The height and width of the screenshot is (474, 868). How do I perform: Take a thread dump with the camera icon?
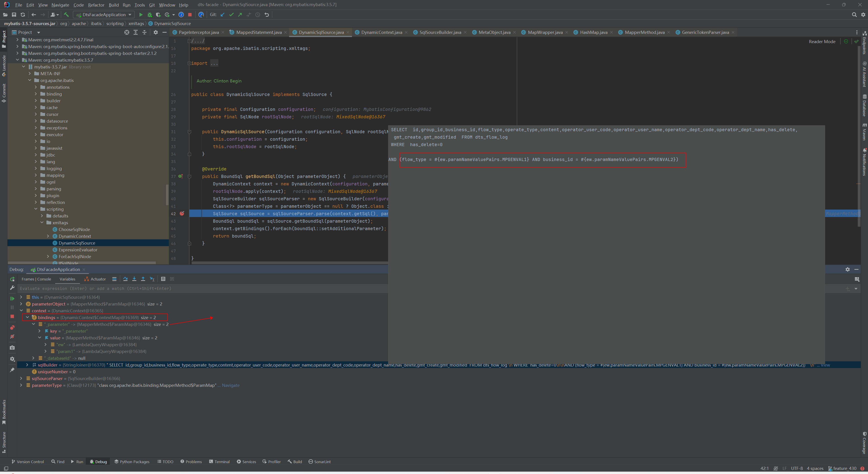pyautogui.click(x=12, y=348)
